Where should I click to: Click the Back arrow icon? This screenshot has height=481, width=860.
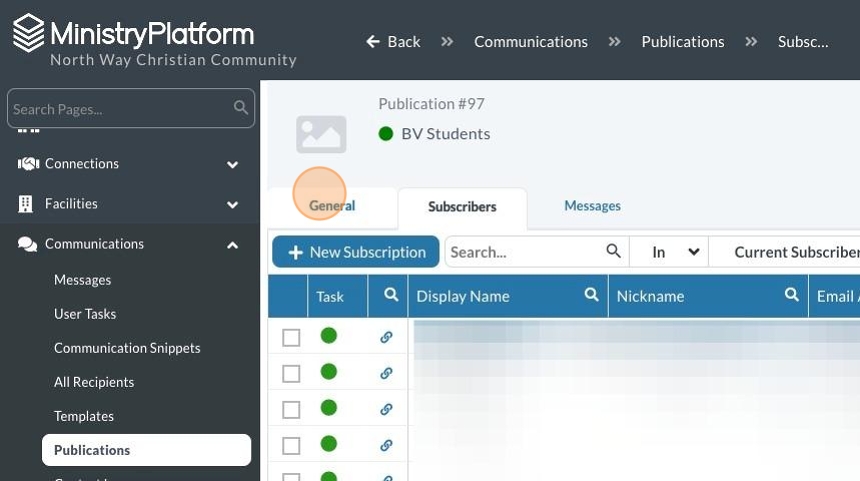373,42
